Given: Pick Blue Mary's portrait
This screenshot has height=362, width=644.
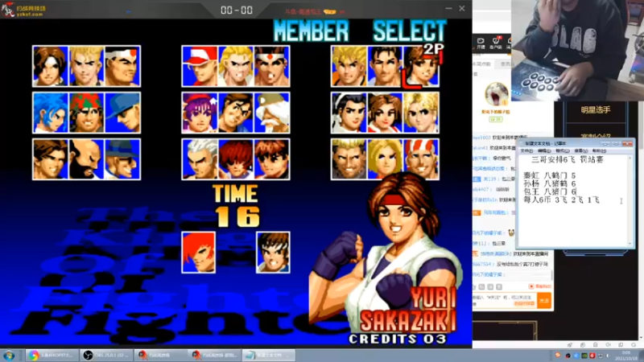Looking at the screenshot, I should click(x=385, y=159).
